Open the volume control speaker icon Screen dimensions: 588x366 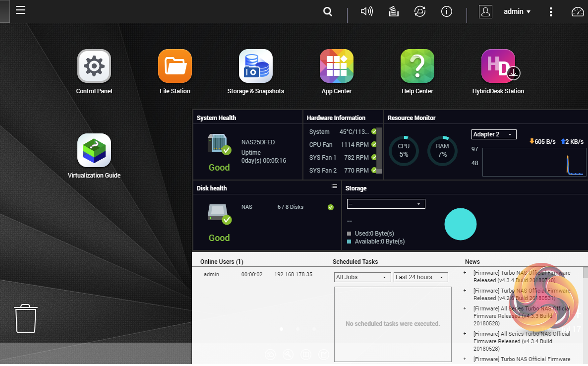point(366,11)
